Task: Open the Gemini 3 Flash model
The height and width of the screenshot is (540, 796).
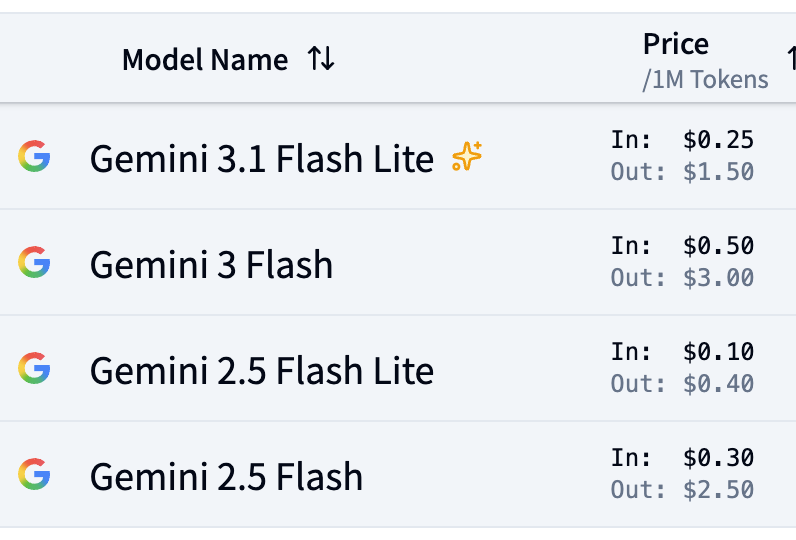Action: [211, 264]
